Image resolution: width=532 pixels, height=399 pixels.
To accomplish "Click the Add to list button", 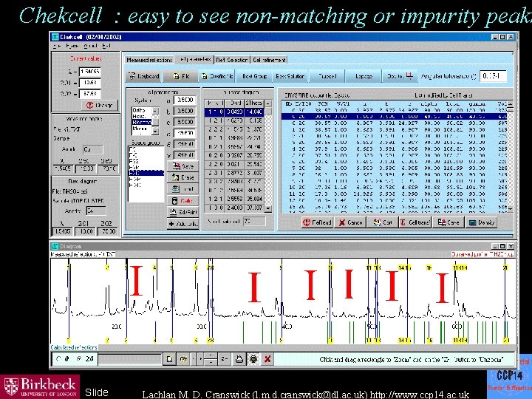I will point(183,224).
